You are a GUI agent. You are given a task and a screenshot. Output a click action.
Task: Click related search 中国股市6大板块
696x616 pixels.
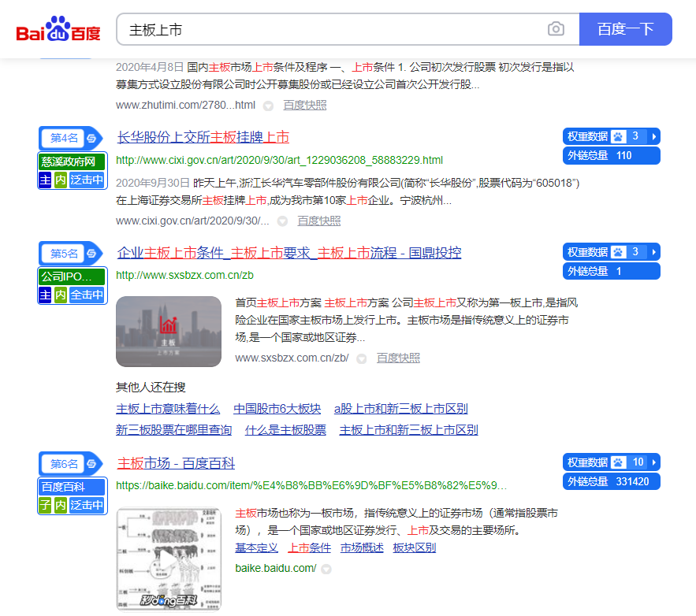click(277, 409)
